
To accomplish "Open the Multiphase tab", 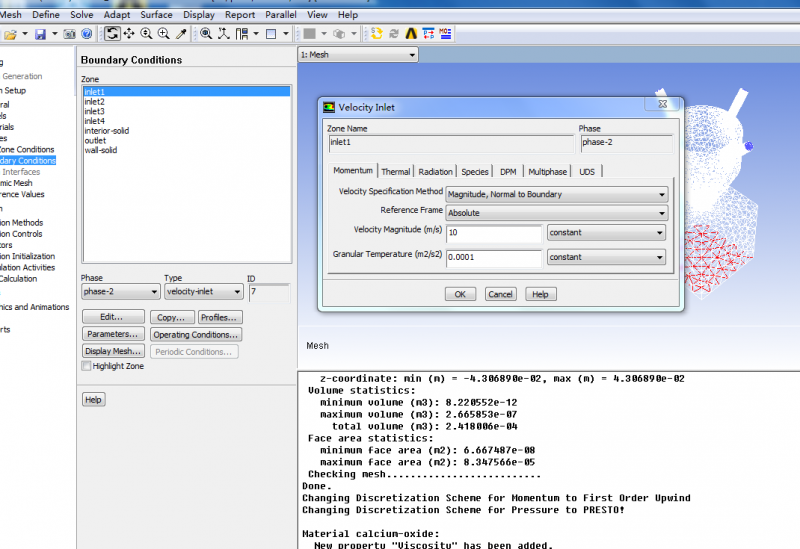I will click(x=547, y=172).
